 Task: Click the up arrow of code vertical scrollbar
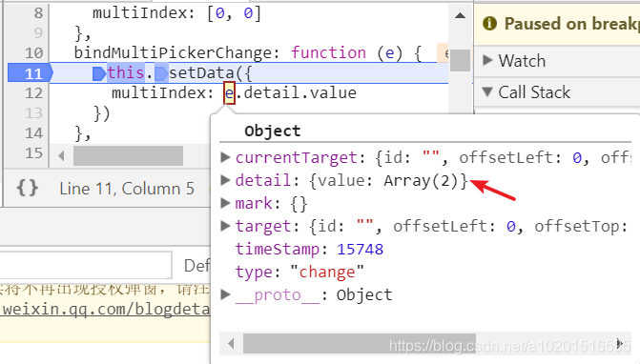pos(460,16)
